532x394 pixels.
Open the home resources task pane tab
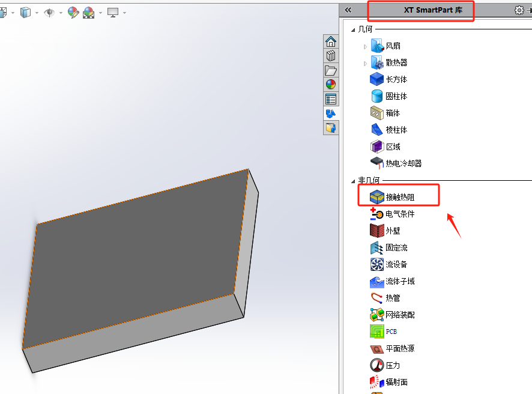click(331, 41)
